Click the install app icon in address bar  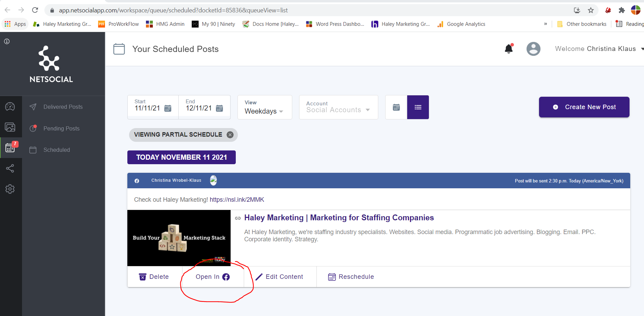[x=577, y=10]
